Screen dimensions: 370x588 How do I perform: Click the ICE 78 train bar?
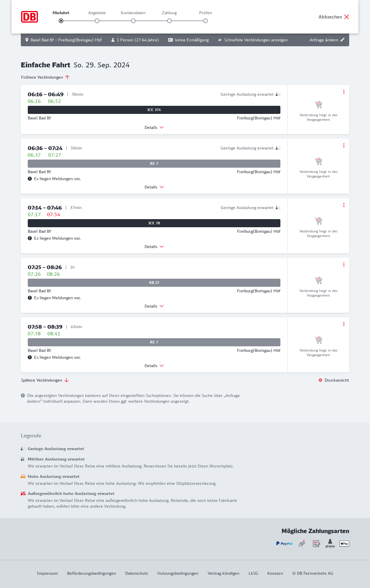click(x=154, y=223)
